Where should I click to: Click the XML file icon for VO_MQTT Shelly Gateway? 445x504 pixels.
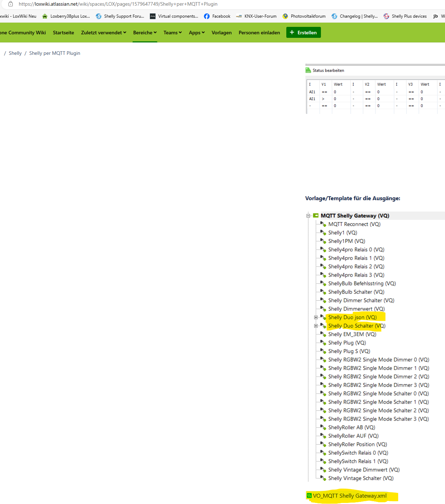[309, 496]
